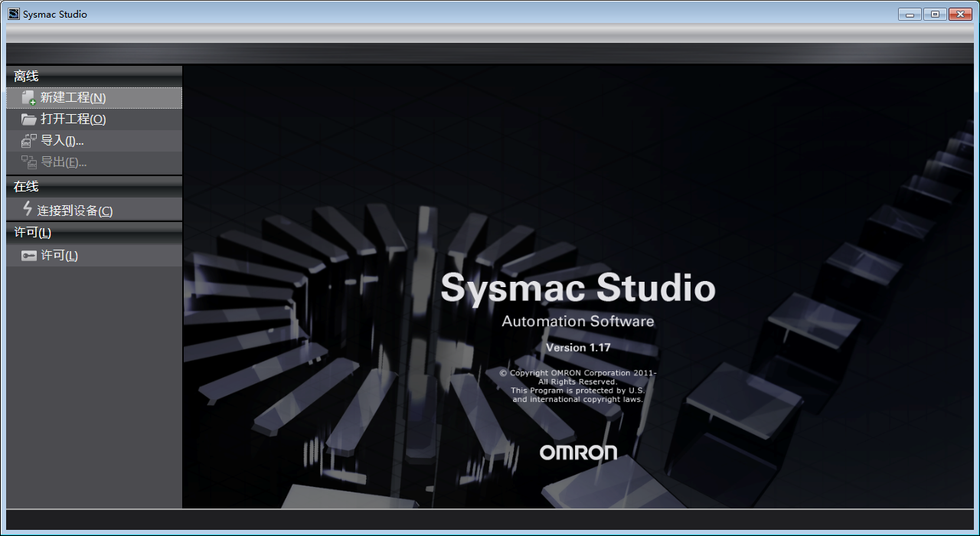Click the 离线 section header

(26, 76)
